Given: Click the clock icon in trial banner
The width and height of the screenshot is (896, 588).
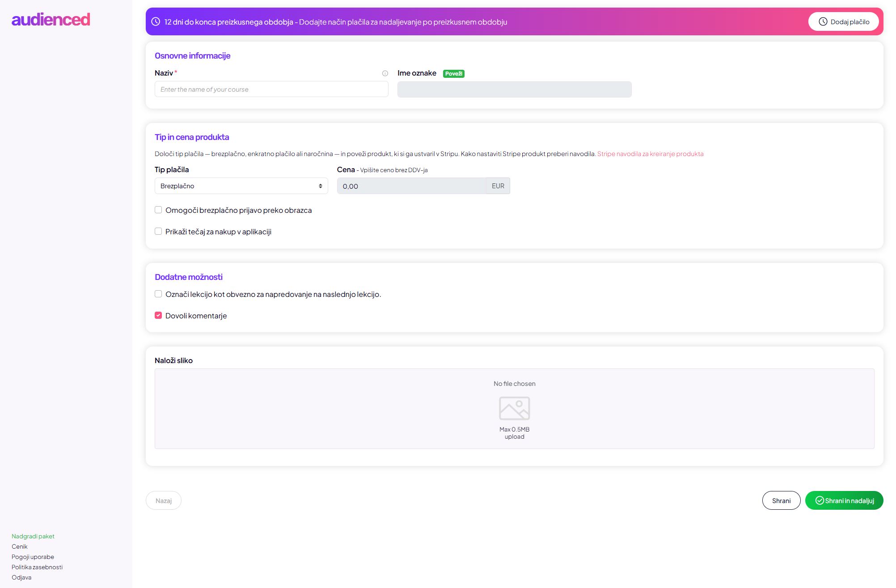Looking at the screenshot, I should coord(156,21).
